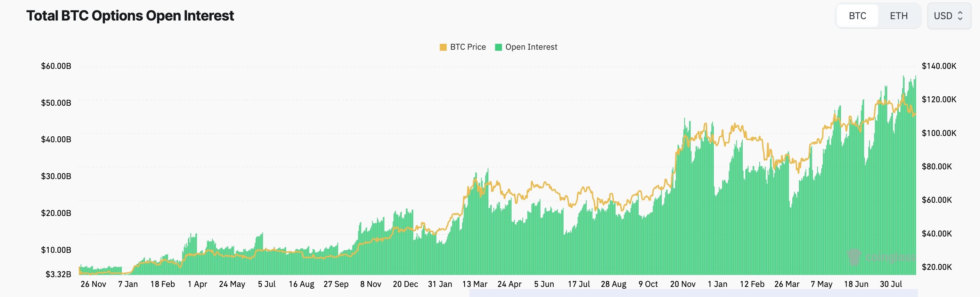Click the green Open Interest legend swatch
980x297 pixels.
coord(499,47)
